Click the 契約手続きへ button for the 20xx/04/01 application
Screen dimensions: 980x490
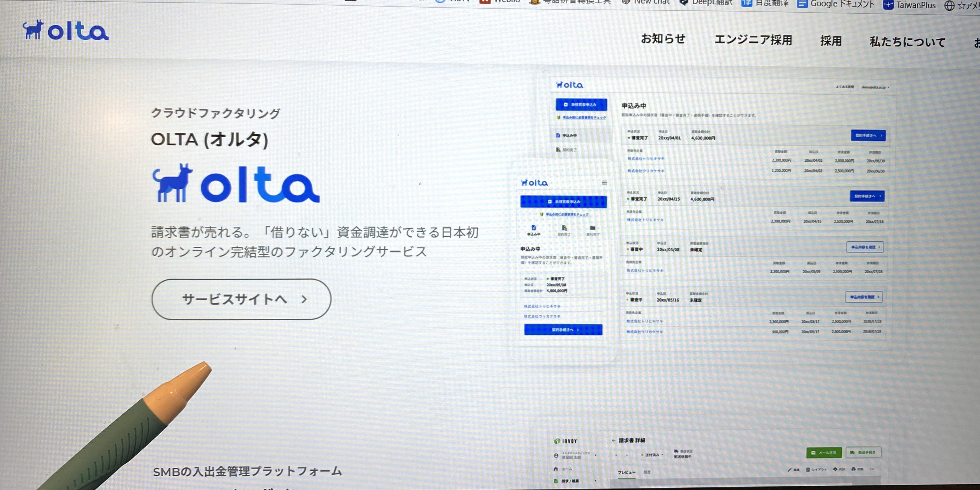point(868,135)
